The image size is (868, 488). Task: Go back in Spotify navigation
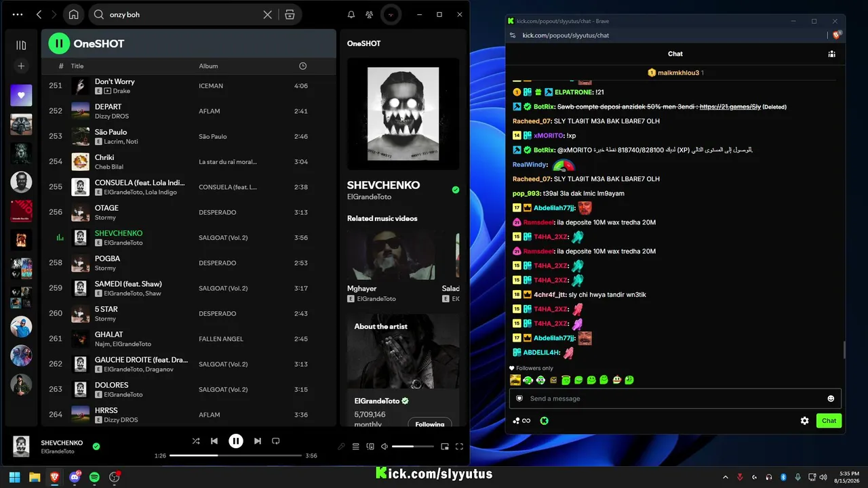tap(39, 14)
